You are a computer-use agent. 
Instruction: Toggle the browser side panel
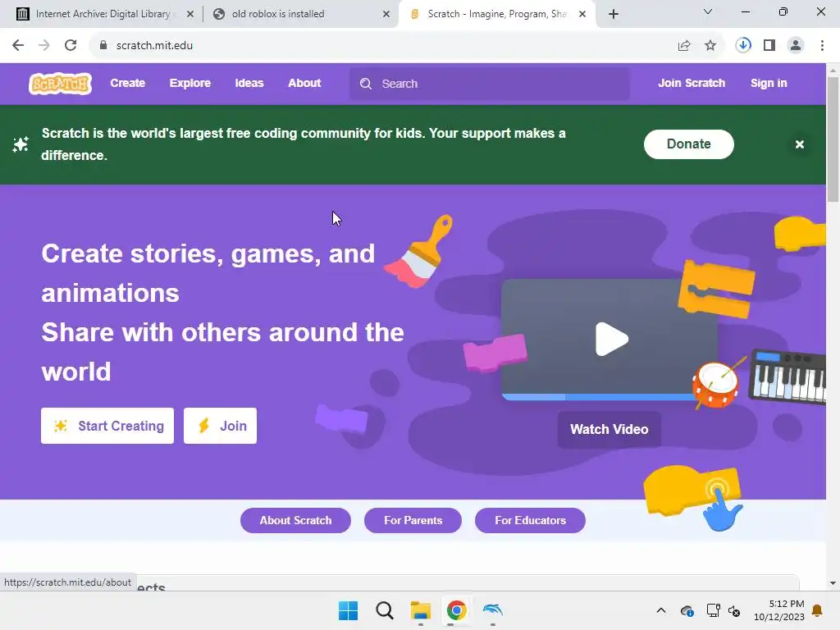pos(769,46)
